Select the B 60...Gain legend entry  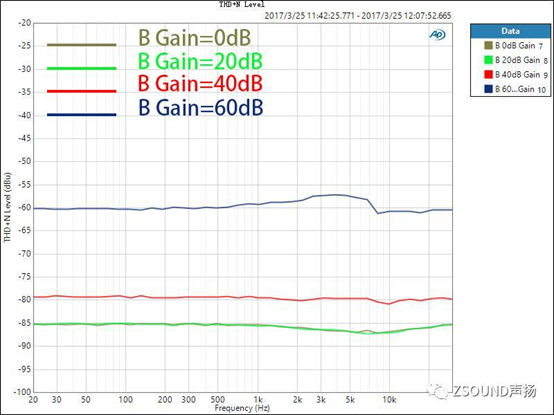point(515,89)
